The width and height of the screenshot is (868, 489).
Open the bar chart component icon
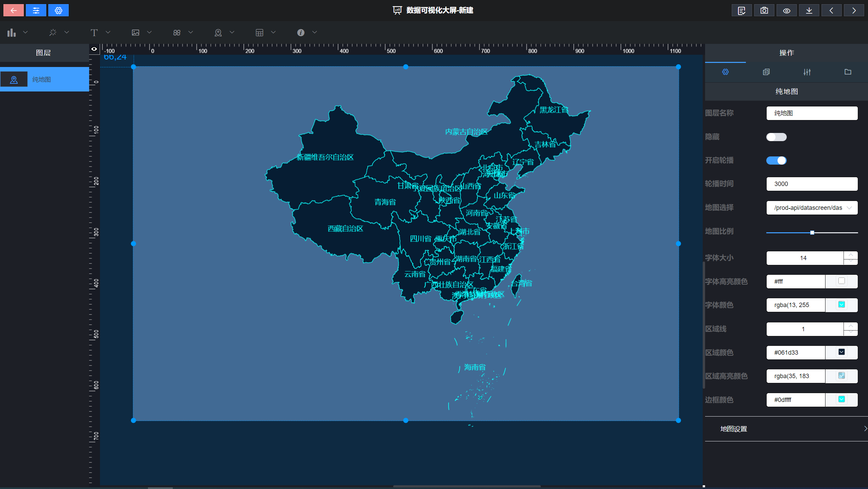coord(12,33)
